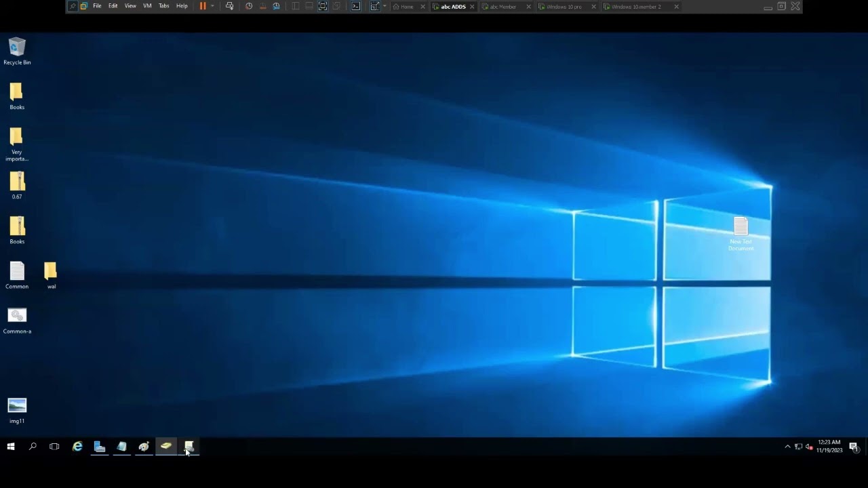
Task: Enter full screen mode
Action: point(323,6)
